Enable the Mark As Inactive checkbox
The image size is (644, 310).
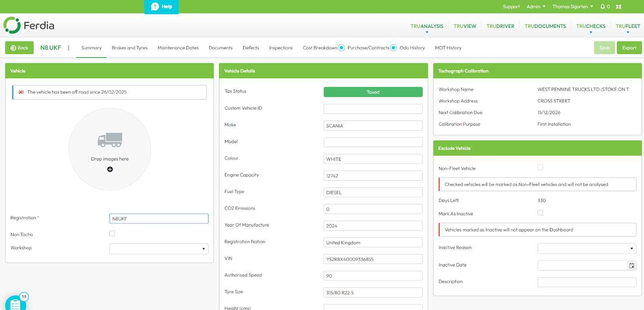coord(540,212)
